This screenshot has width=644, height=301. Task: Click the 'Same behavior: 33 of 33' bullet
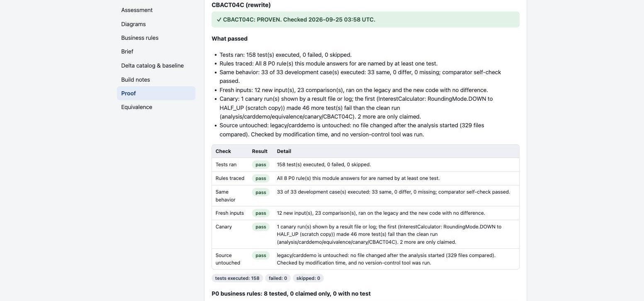(361, 76)
